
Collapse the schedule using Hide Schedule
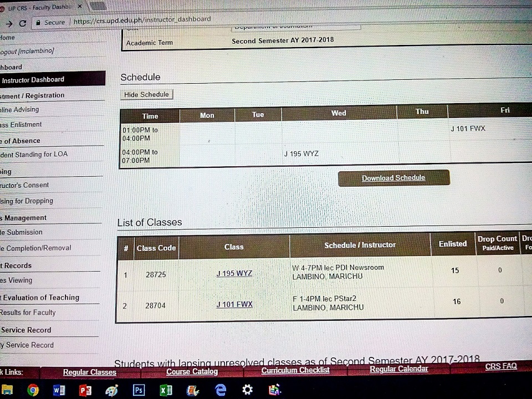pyautogui.click(x=146, y=94)
